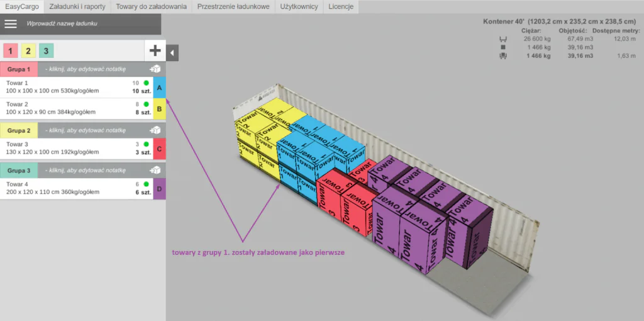The width and height of the screenshot is (644, 321).
Task: Click the add-box icon in Grupa 1 header
Action: coord(155,69)
